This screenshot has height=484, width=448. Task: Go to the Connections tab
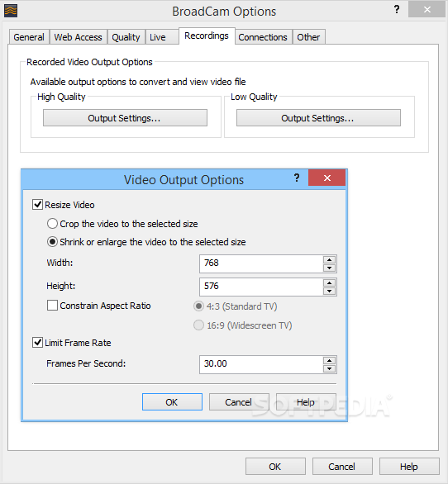263,37
